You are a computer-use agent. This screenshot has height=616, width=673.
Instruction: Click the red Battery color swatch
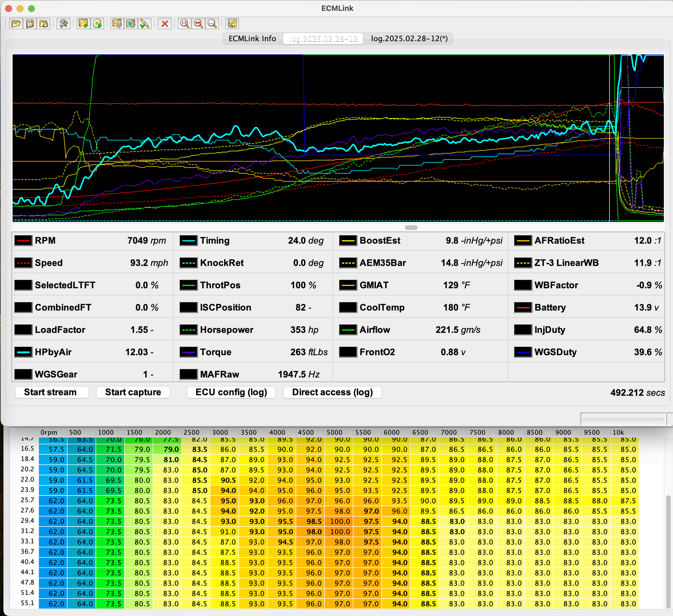point(523,308)
